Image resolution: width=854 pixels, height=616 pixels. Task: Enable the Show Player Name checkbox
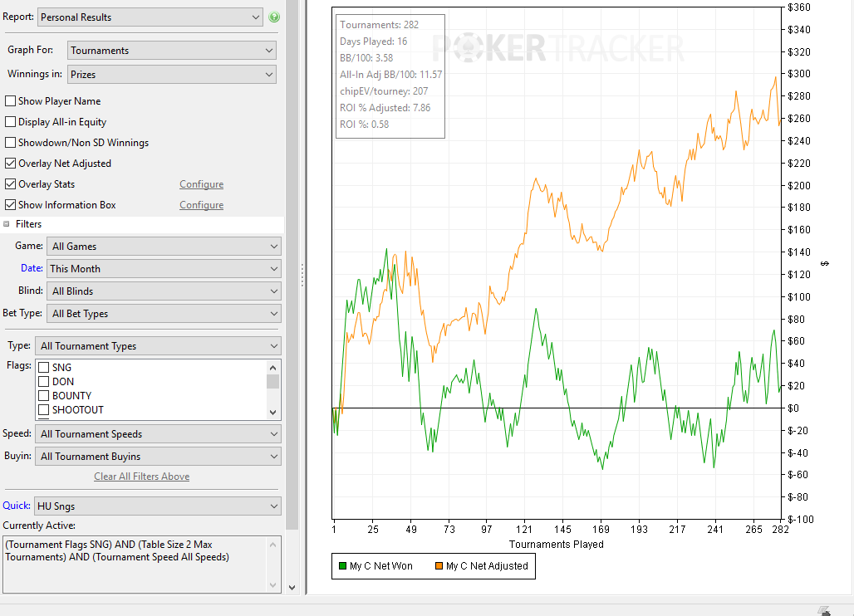10,101
